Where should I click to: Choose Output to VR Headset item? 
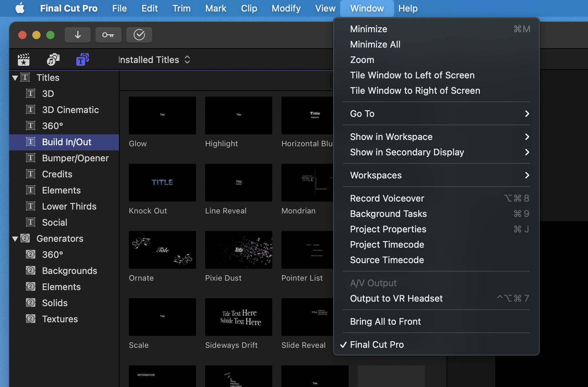click(x=436, y=298)
